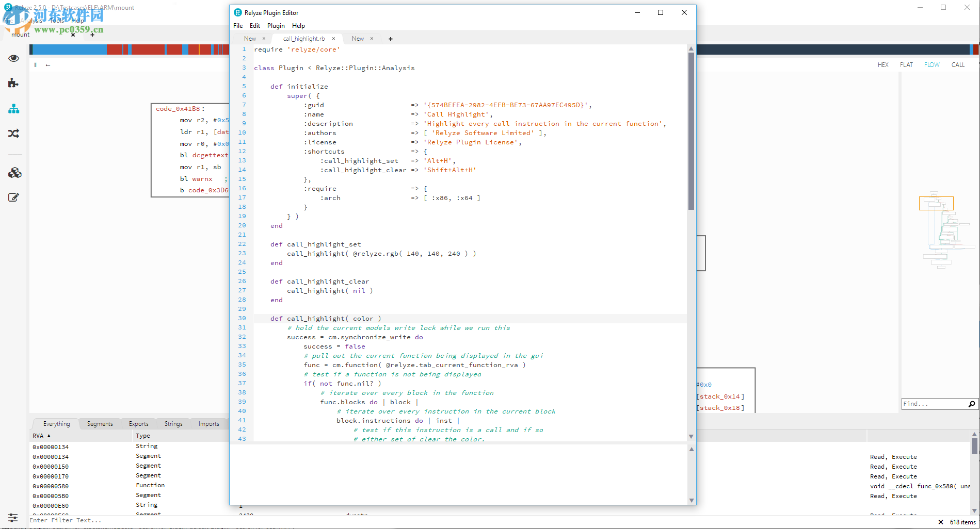The height and width of the screenshot is (529, 980).
Task: Close the call_highlight.rb tab
Action: click(x=333, y=39)
